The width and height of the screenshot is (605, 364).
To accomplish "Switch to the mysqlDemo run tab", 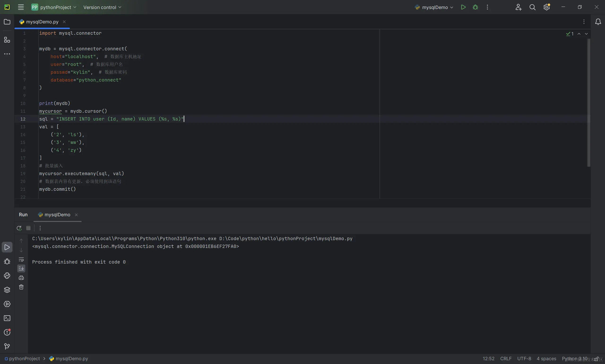I will pos(57,215).
